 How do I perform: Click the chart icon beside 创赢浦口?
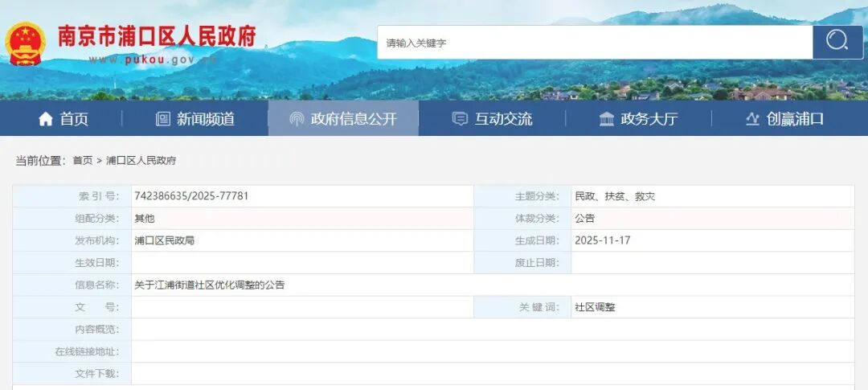coord(752,119)
